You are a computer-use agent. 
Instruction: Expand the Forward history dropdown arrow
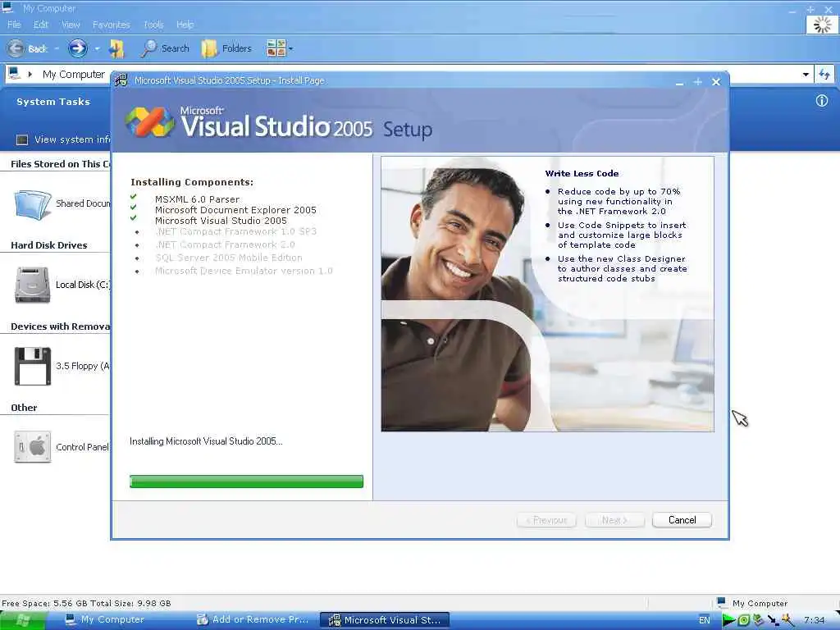[x=97, y=48]
